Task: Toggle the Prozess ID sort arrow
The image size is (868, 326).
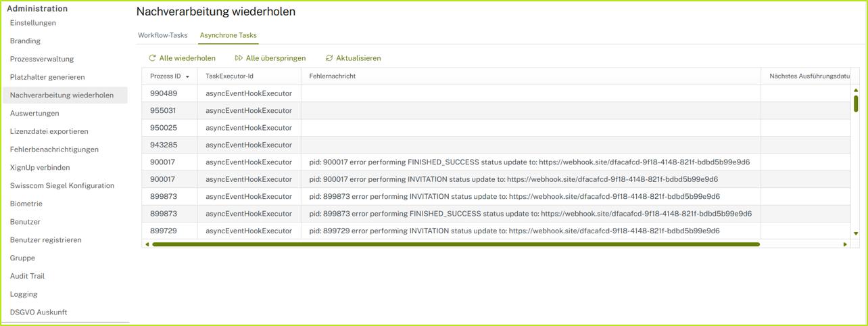Action: pos(187,77)
